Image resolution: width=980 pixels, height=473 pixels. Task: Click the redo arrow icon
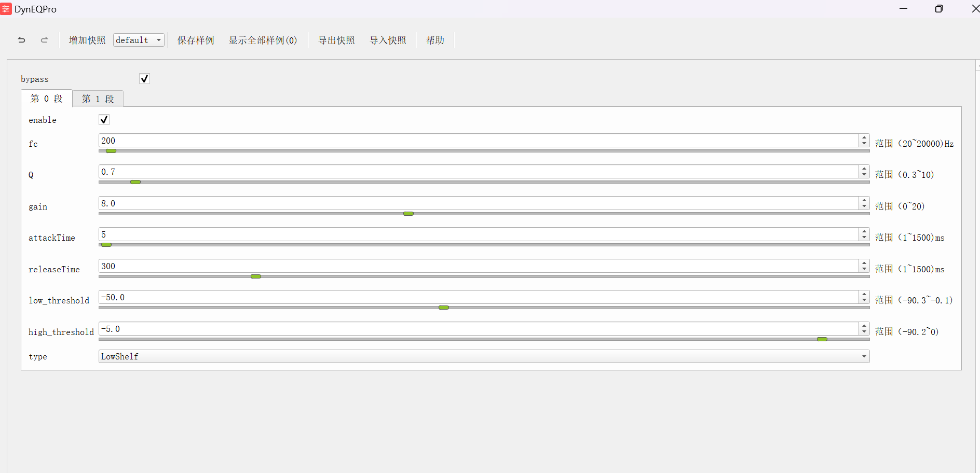point(45,40)
